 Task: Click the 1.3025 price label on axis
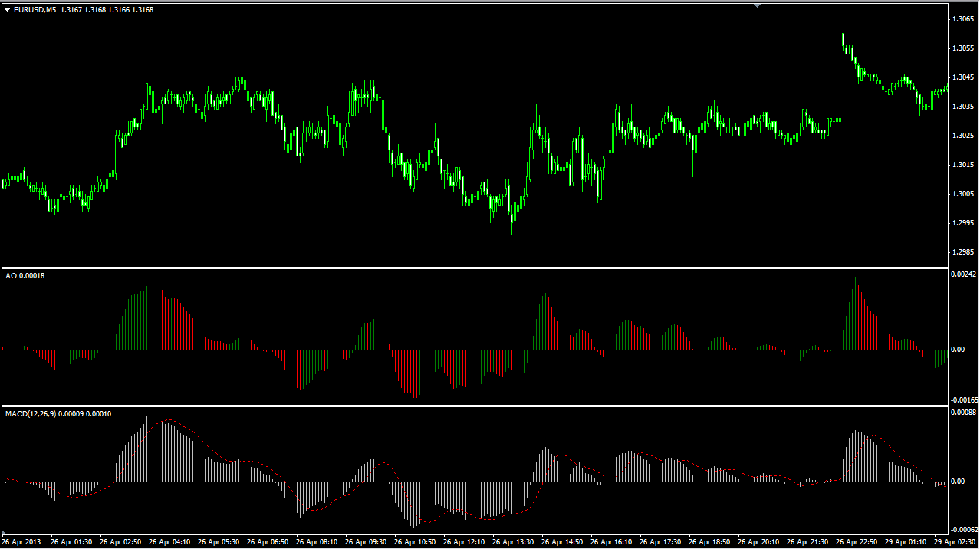point(963,136)
